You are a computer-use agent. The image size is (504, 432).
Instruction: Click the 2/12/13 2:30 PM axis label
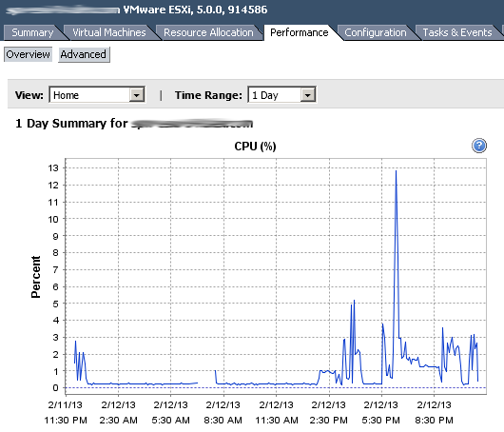pyautogui.click(x=328, y=412)
